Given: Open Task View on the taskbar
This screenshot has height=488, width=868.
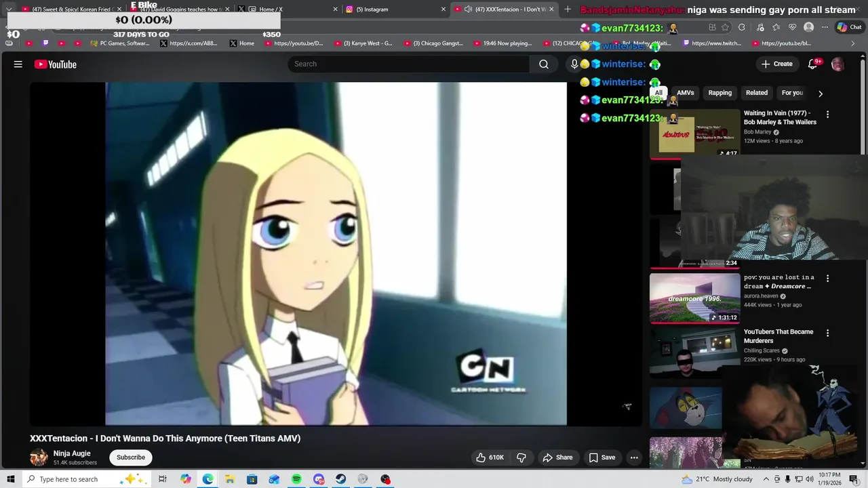Looking at the screenshot, I should tap(163, 479).
